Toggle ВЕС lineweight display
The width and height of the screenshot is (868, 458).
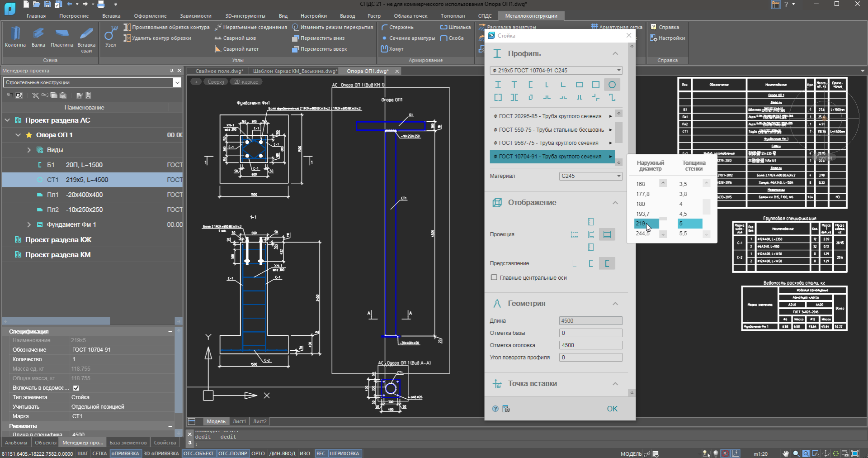coord(321,453)
